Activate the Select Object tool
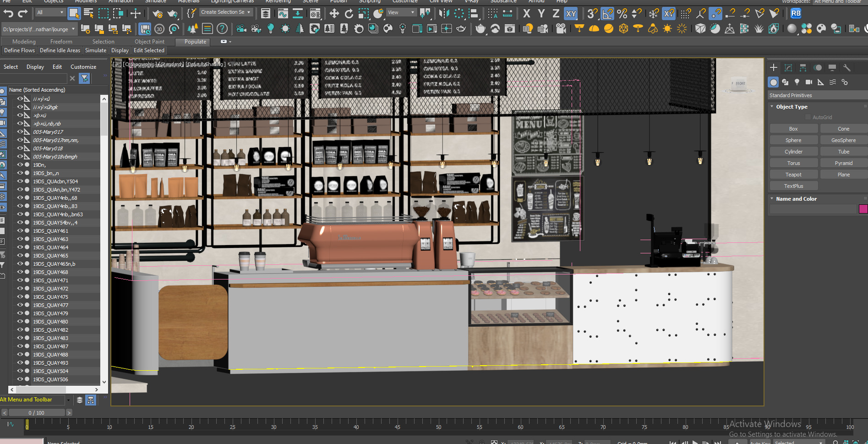The height and width of the screenshot is (444, 868). pos(74,13)
